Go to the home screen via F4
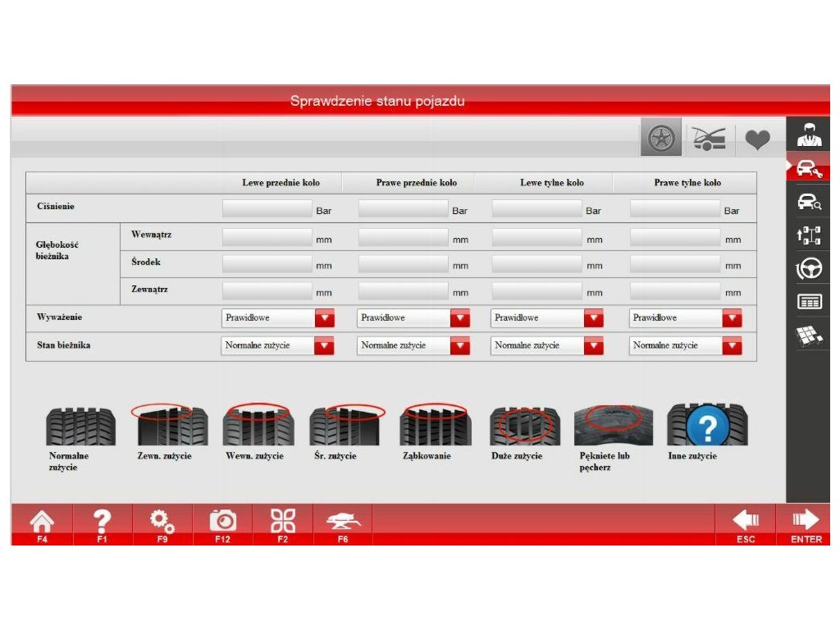Image resolution: width=840 pixels, height=630 pixels. (42, 525)
